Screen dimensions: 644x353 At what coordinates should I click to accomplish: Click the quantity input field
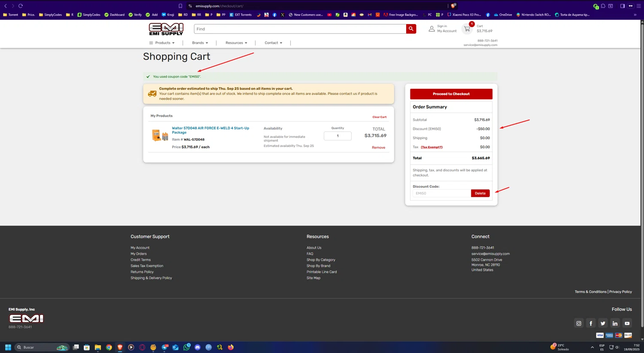pos(337,136)
